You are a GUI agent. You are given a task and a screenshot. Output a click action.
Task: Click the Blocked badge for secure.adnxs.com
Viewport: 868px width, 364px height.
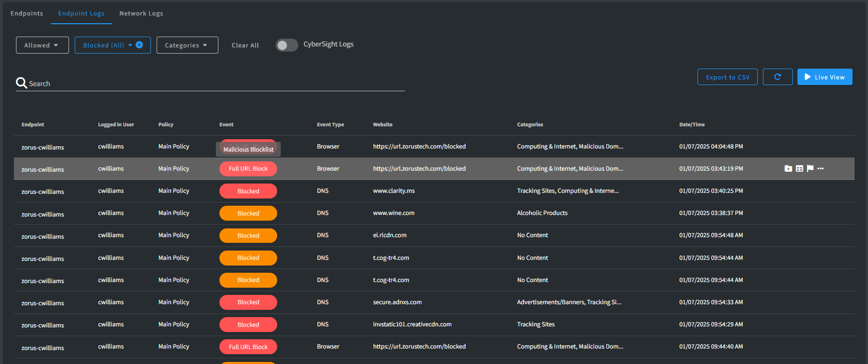pyautogui.click(x=248, y=302)
